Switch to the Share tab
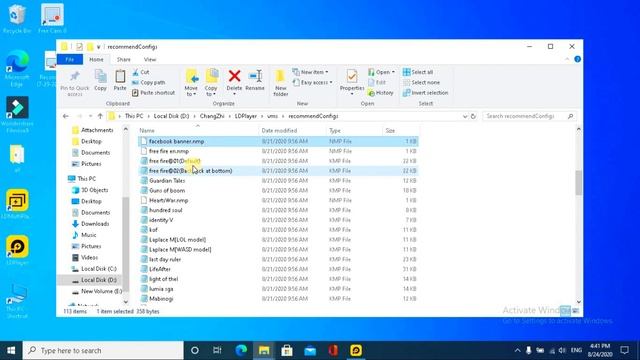The width and height of the screenshot is (640, 360). tap(124, 60)
